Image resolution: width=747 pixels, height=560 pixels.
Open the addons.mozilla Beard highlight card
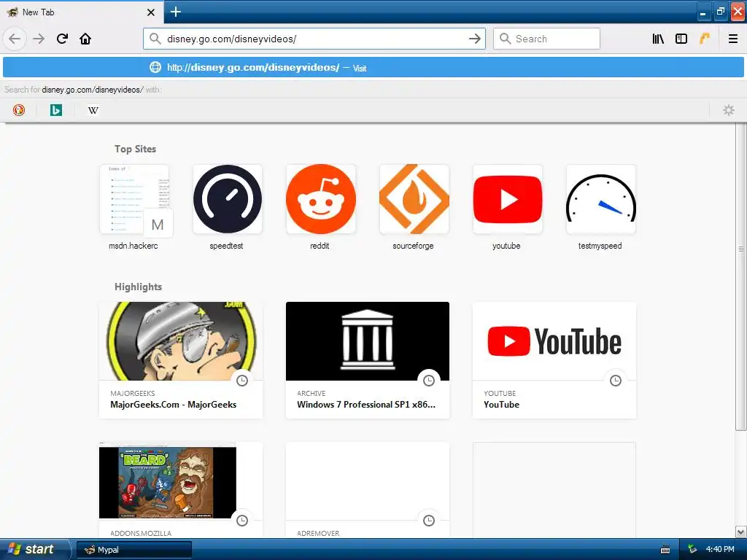click(x=181, y=489)
